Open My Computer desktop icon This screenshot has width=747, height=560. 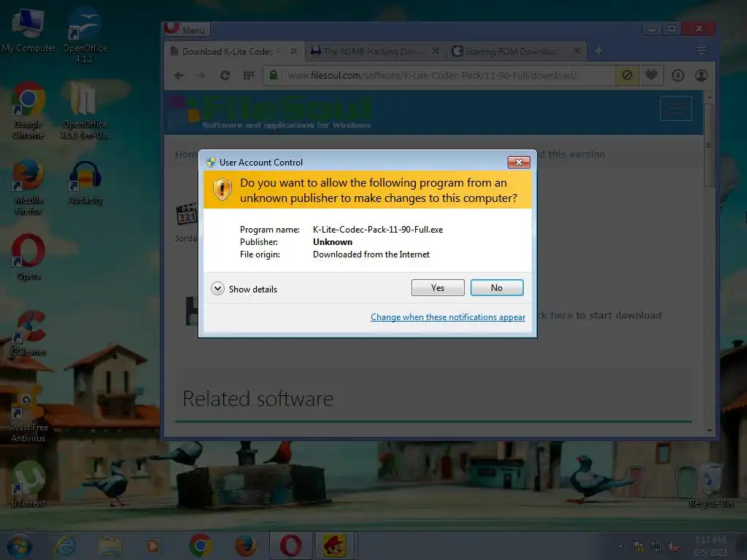coord(28,31)
